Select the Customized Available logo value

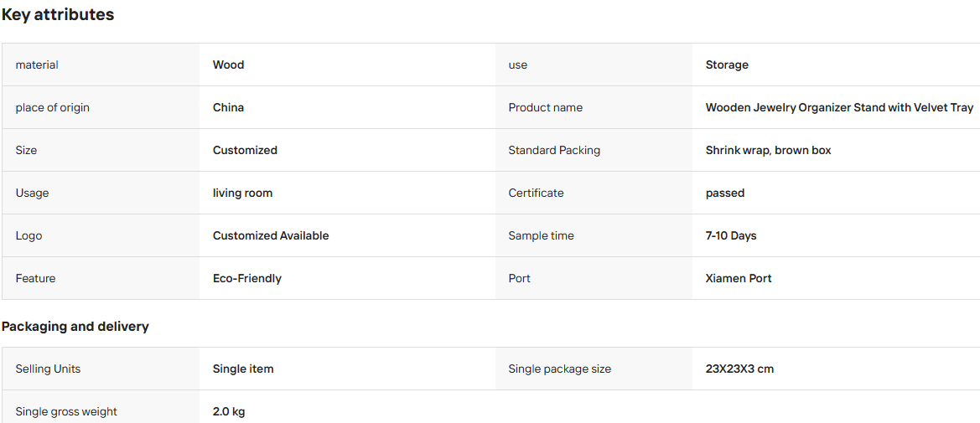(x=271, y=235)
